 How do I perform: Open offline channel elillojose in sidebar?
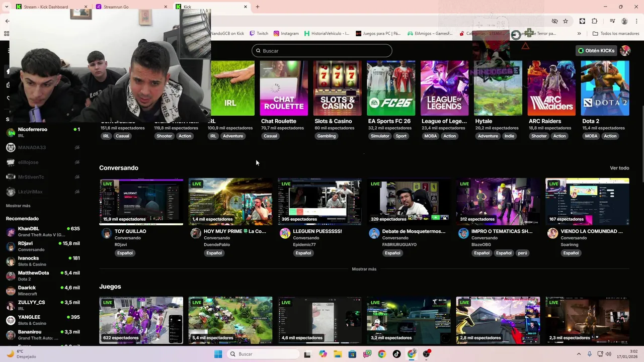click(x=43, y=162)
